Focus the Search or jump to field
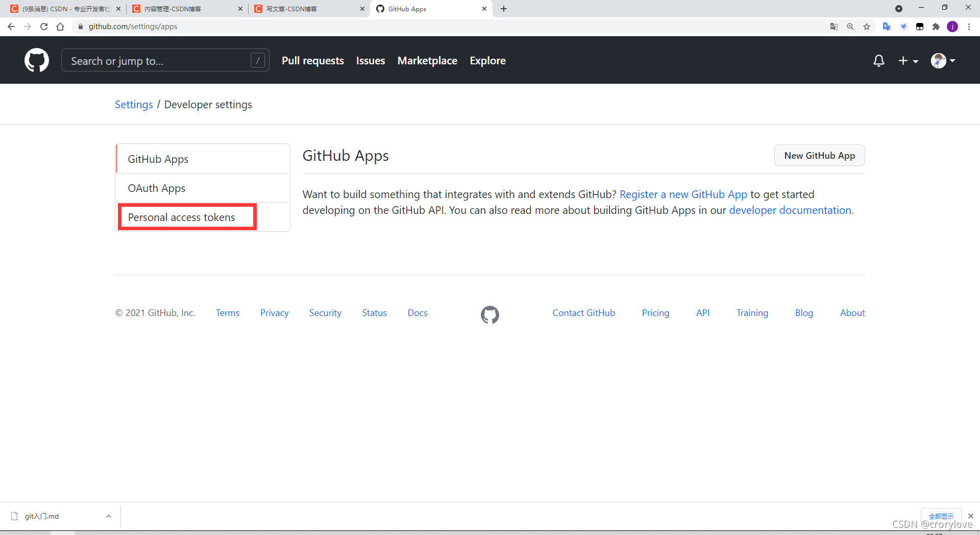This screenshot has width=980, height=535. point(165,60)
